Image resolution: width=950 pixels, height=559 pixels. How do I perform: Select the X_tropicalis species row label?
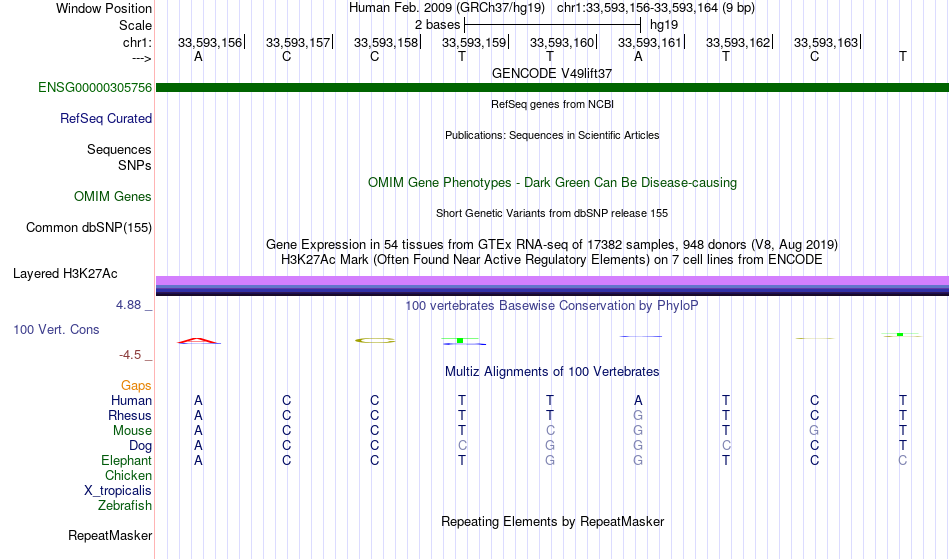[118, 491]
